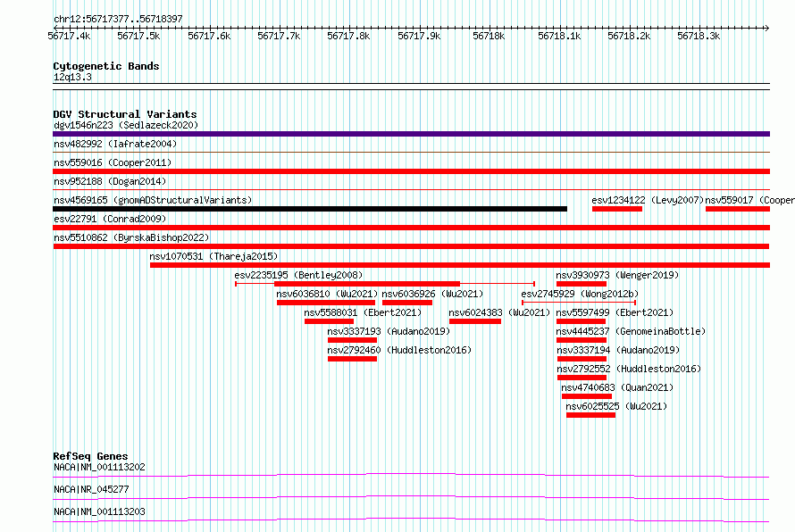Click the 56718.3k ruler tick label
This screenshot has width=795, height=532.
click(x=699, y=36)
